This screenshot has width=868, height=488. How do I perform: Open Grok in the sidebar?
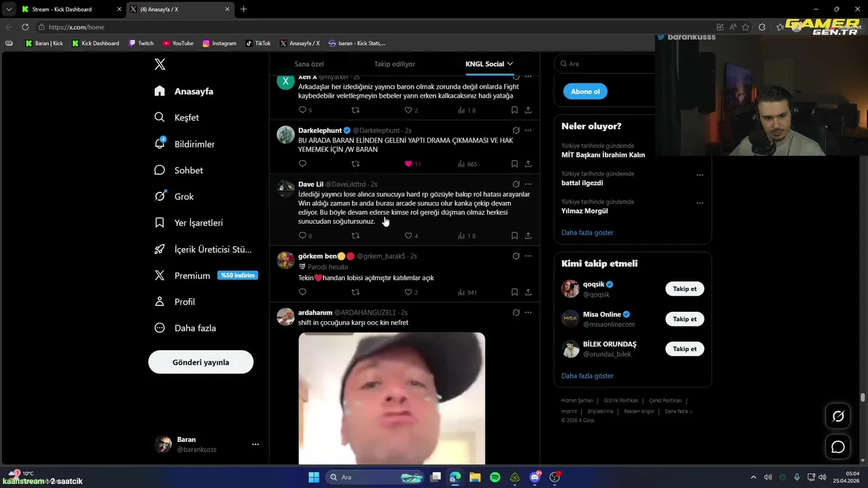pos(174,197)
